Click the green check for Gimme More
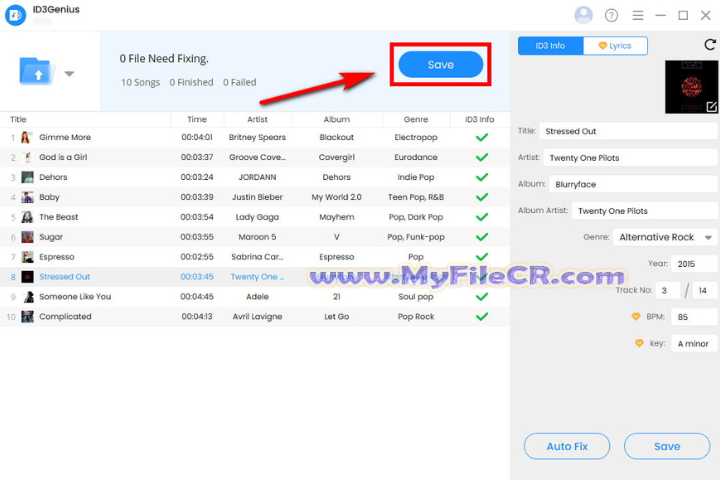720x480 pixels. 482,137
